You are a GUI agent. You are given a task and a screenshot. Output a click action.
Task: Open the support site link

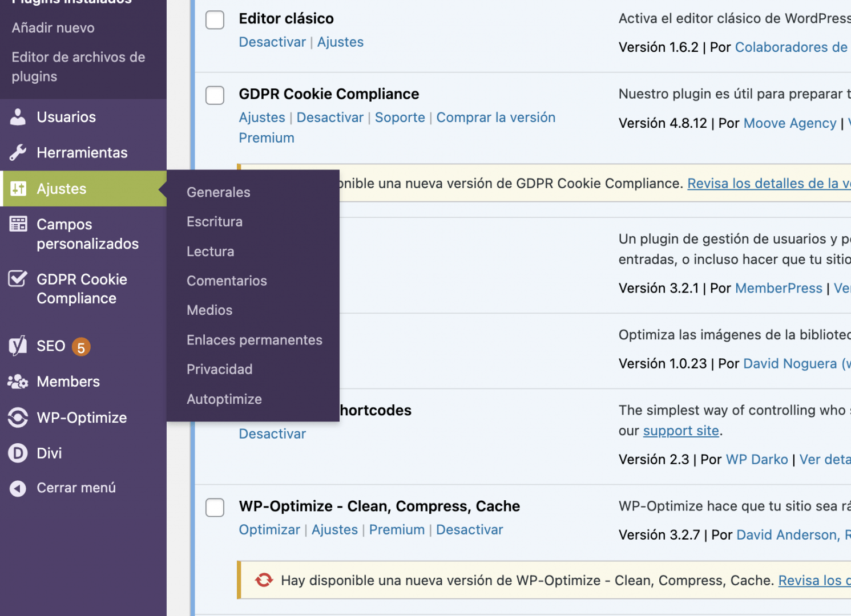click(x=681, y=431)
